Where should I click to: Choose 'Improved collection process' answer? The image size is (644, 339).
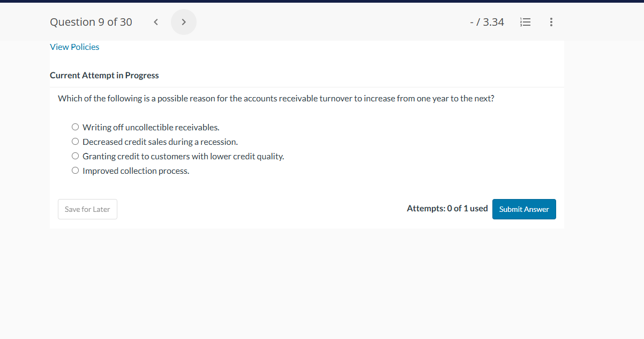[x=75, y=170]
